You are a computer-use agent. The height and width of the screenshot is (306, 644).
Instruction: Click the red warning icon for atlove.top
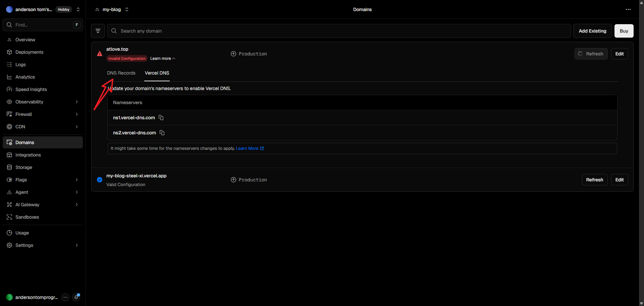pos(100,54)
